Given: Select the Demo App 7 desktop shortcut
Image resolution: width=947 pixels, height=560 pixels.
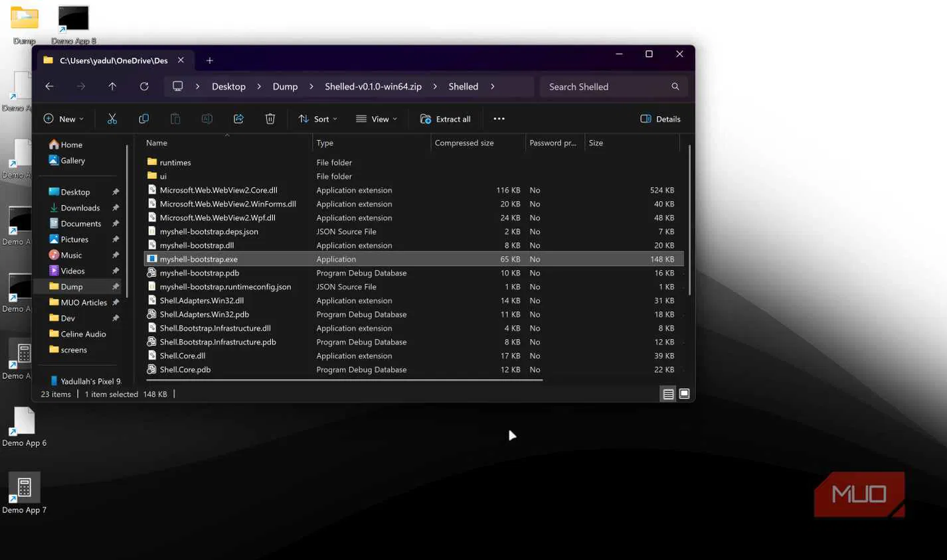Looking at the screenshot, I should (25, 494).
